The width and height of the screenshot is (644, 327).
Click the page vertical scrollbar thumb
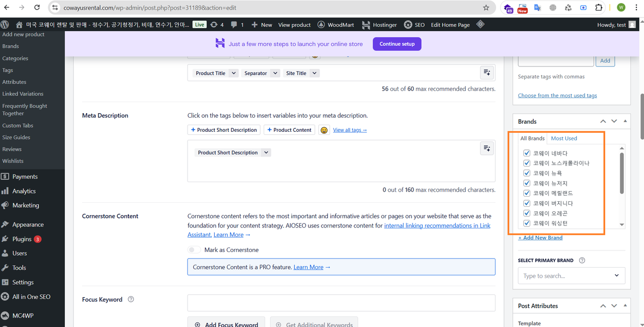pos(641,116)
